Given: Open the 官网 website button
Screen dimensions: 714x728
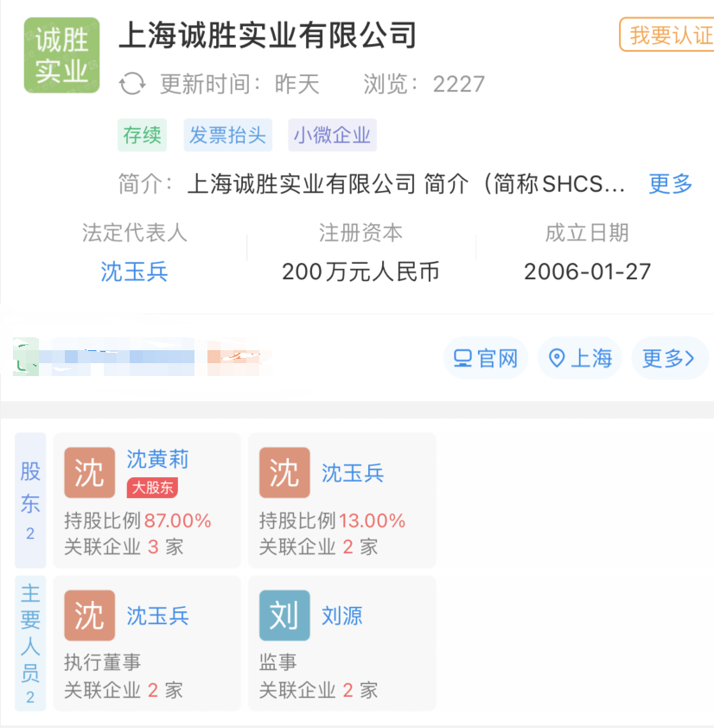Looking at the screenshot, I should 486,358.
